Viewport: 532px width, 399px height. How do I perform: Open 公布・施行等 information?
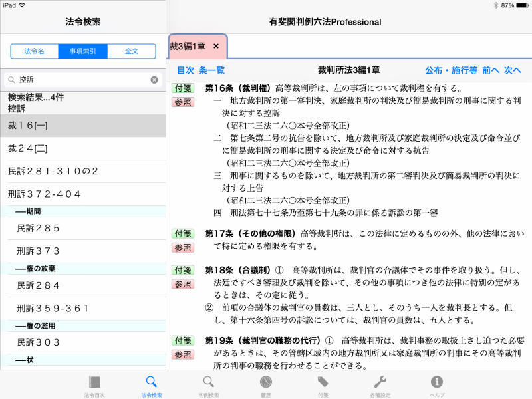[452, 70]
